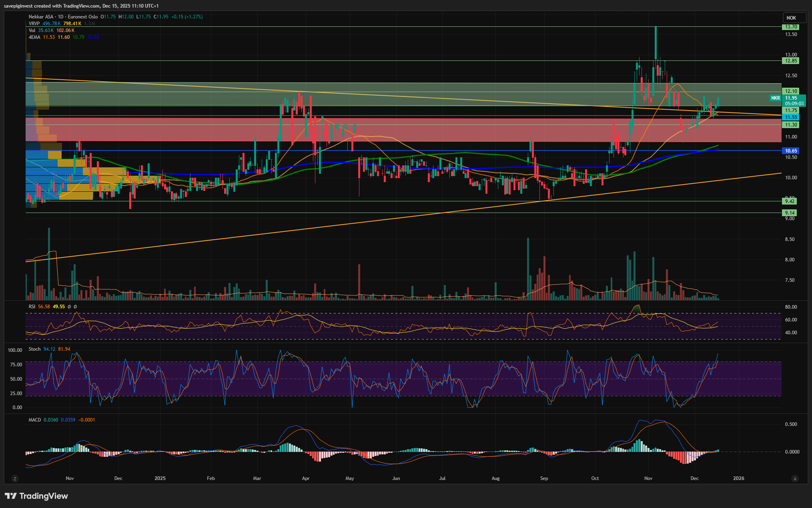
Task: Expand the RSI indicator legend
Action: (x=32, y=307)
